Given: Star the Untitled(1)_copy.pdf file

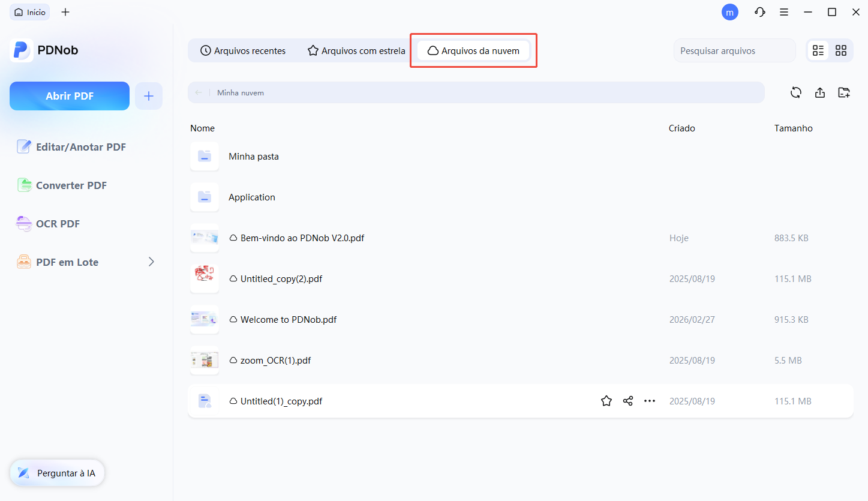Looking at the screenshot, I should tap(606, 400).
